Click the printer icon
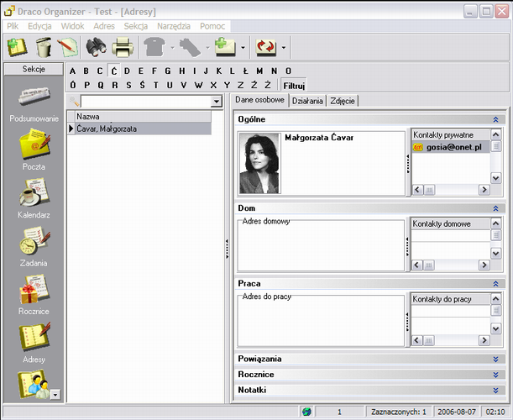This screenshot has width=513, height=420. (x=123, y=48)
